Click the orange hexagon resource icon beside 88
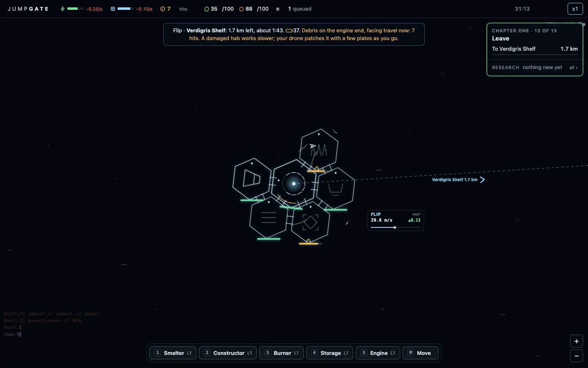Viewport: 588px width, 368px height. (x=241, y=9)
